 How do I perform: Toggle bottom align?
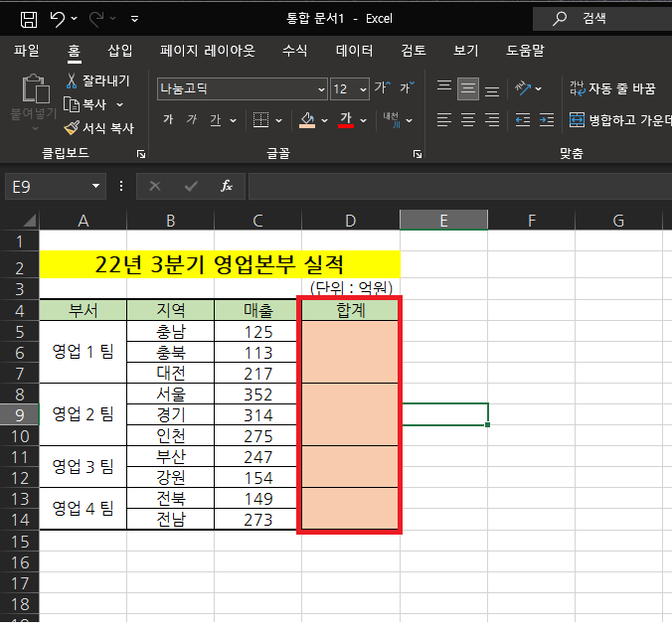(x=492, y=90)
